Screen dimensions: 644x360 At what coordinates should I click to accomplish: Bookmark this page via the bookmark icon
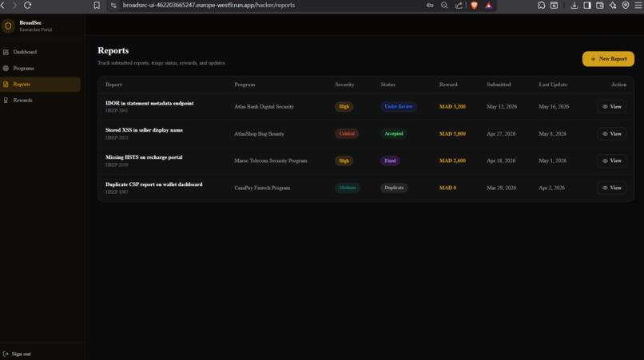97,6
